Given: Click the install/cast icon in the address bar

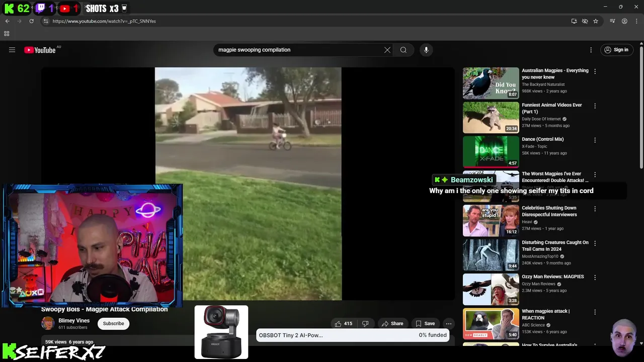Looking at the screenshot, I should coord(574,21).
